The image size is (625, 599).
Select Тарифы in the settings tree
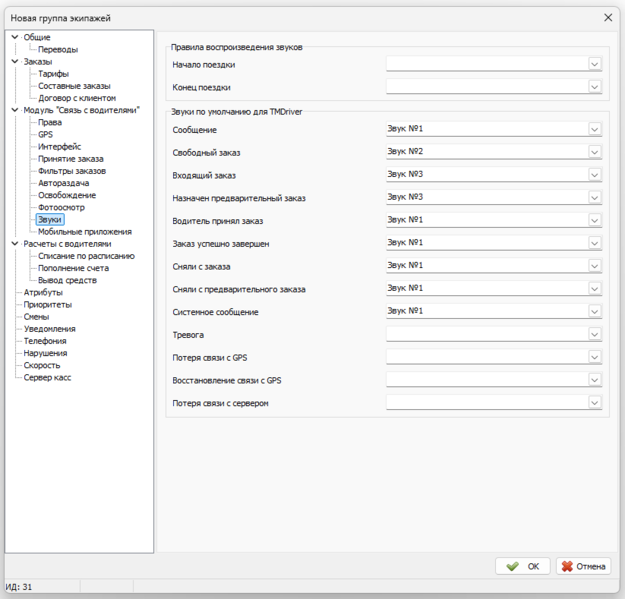click(53, 74)
